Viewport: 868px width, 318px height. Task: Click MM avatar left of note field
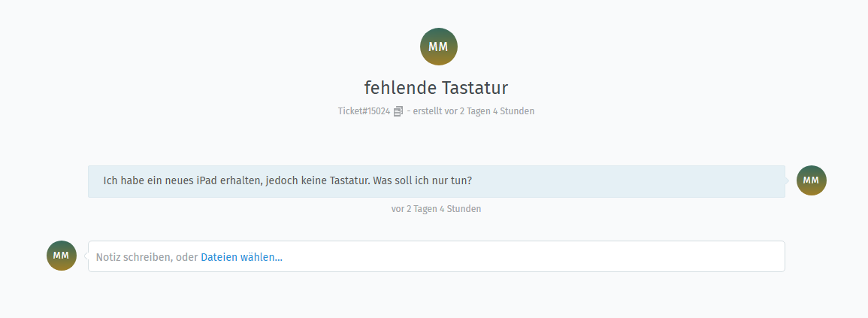pos(62,256)
